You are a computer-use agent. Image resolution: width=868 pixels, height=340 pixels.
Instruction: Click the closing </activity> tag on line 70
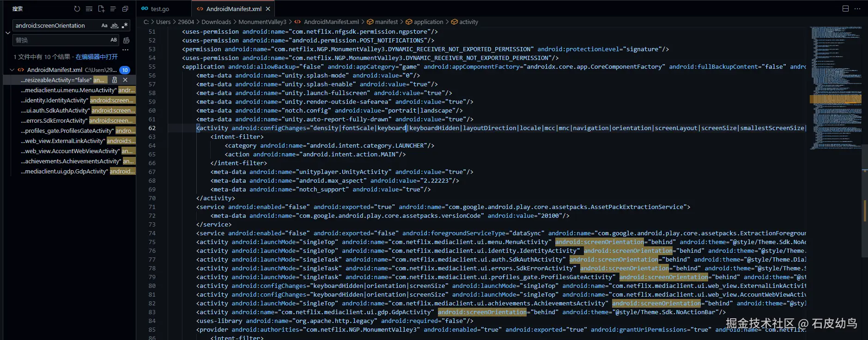[216, 198]
